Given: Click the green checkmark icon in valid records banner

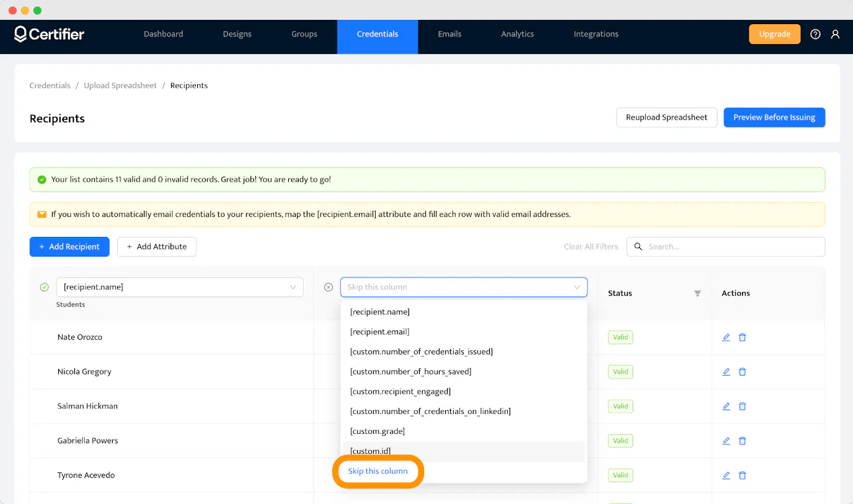Looking at the screenshot, I should pyautogui.click(x=42, y=179).
